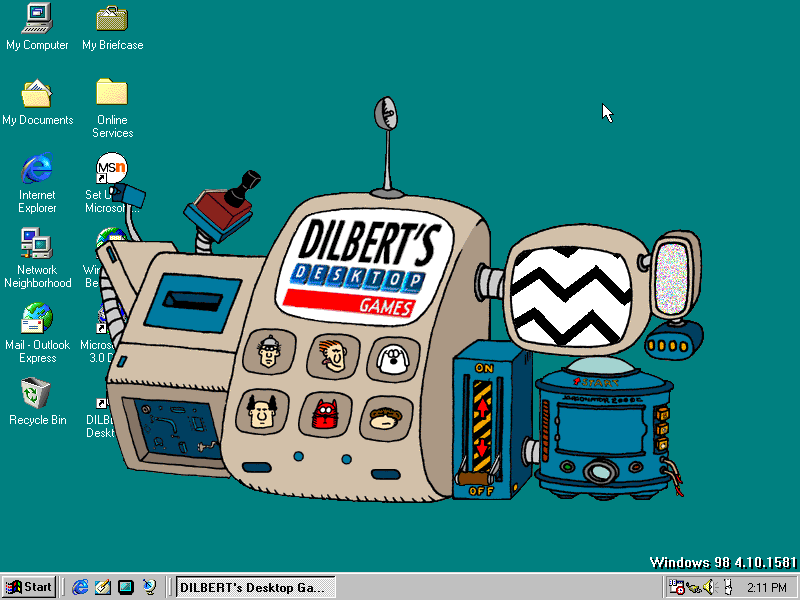Screen dimensions: 800x600
Task: Open the My Computer desktop icon
Action: [x=37, y=27]
